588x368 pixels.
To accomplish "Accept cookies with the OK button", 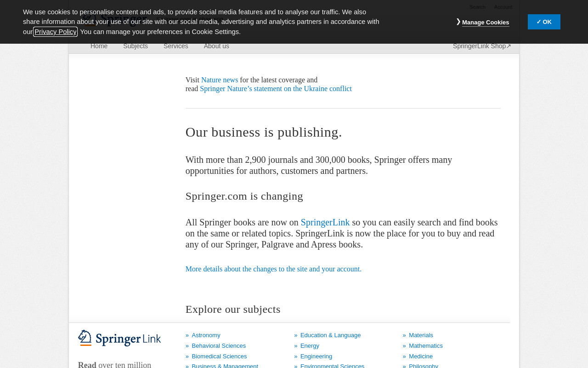I will (x=544, y=22).
